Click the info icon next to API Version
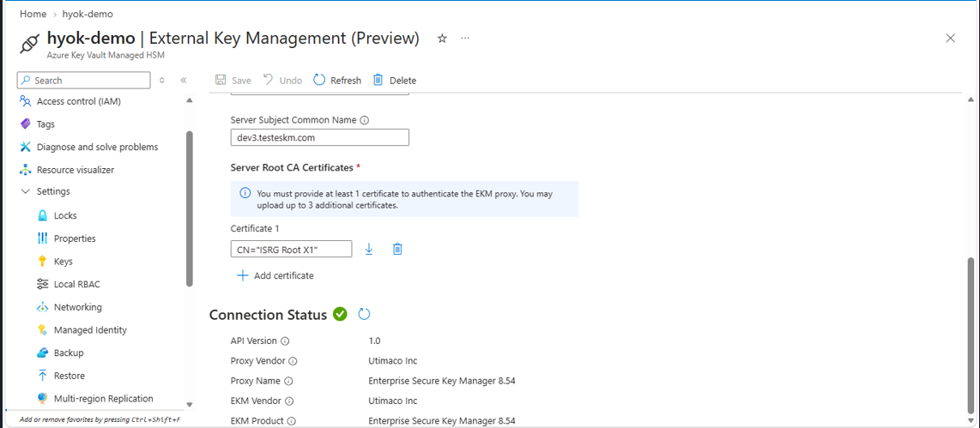 click(x=285, y=341)
